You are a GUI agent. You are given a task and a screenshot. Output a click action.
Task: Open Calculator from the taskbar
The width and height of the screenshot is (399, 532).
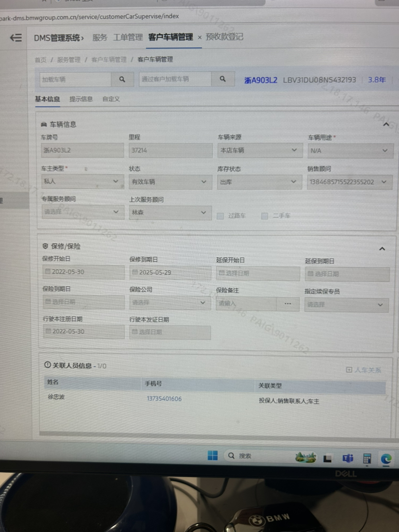[x=367, y=458]
